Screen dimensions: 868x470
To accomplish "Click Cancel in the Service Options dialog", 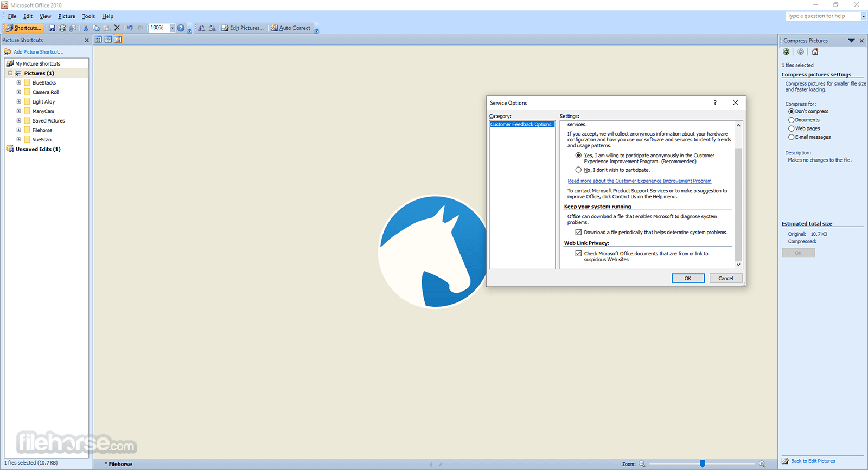I will click(x=726, y=279).
